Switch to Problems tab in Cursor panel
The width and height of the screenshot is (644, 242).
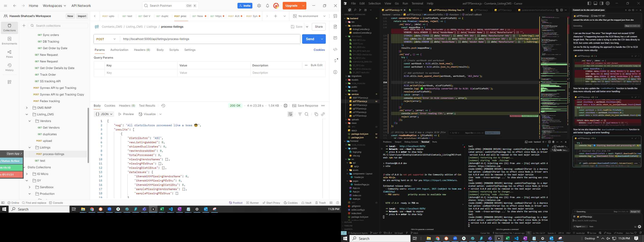[x=387, y=142]
